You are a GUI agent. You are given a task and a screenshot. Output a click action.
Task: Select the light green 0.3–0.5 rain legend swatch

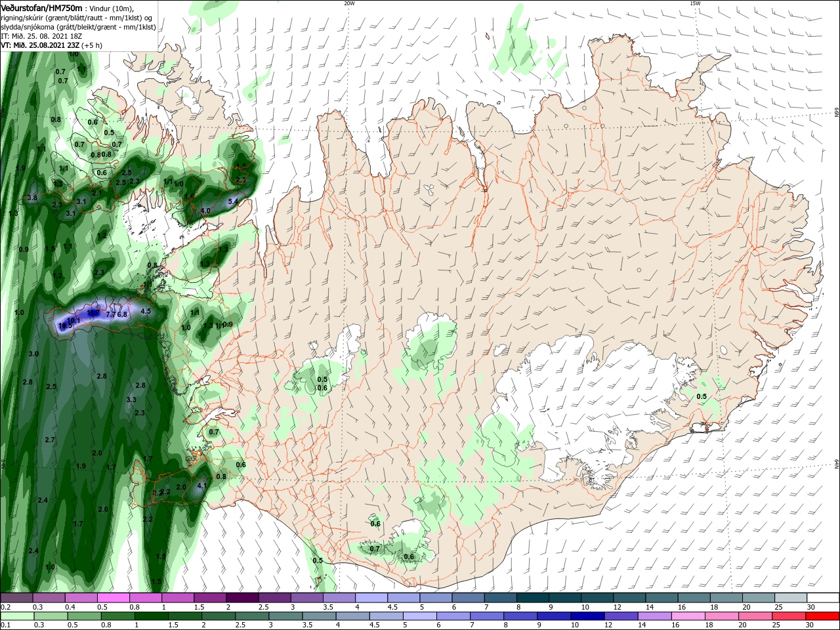coord(51,616)
